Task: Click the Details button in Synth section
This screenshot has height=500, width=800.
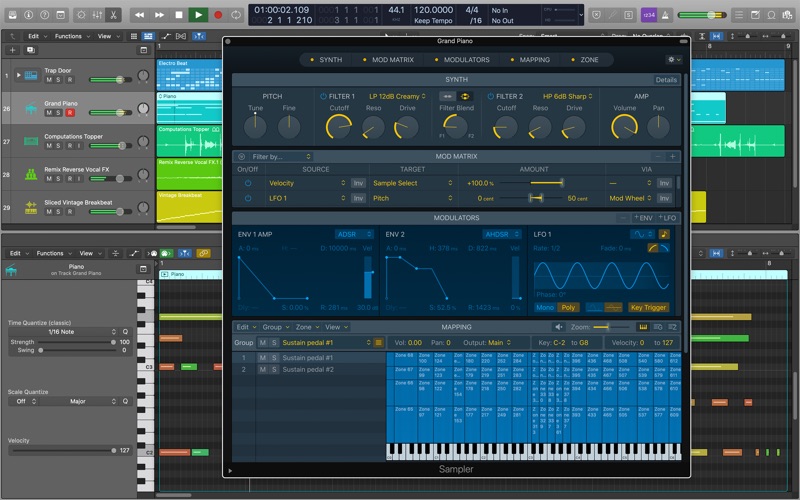Action: (x=666, y=79)
